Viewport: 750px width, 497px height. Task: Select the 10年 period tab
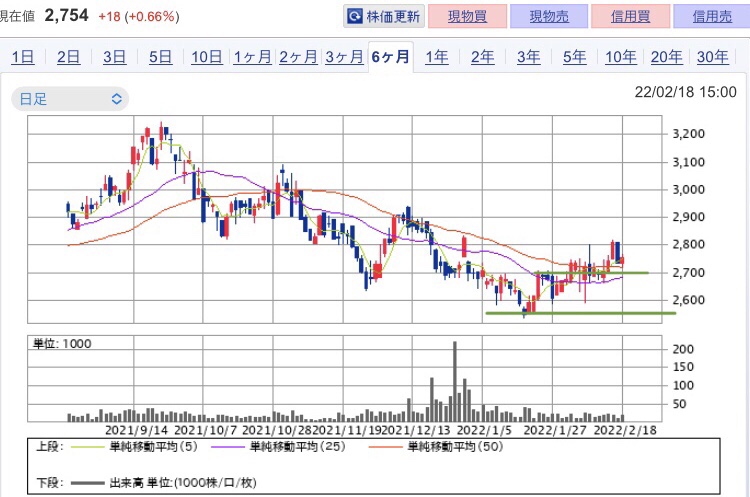point(620,57)
